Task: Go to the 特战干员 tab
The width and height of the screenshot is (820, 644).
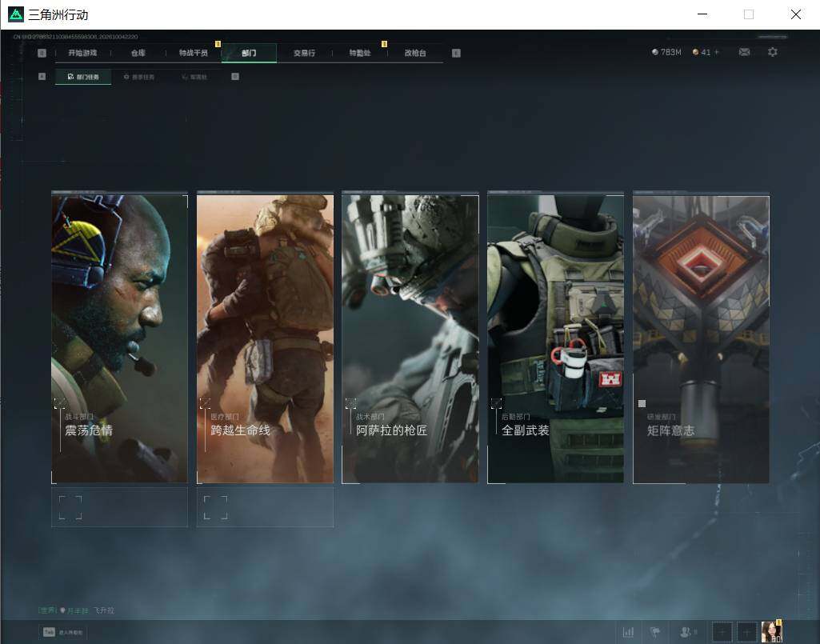Action: [x=194, y=53]
